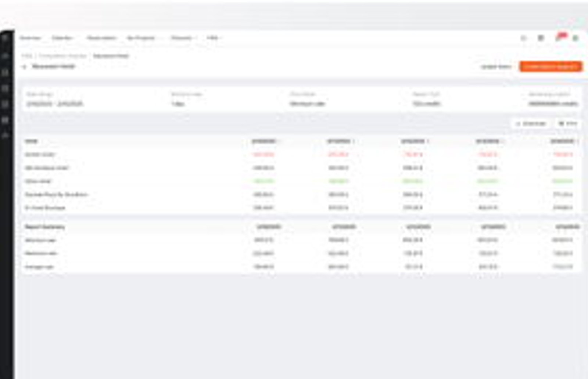Click the text button left of the orange button

coord(496,66)
